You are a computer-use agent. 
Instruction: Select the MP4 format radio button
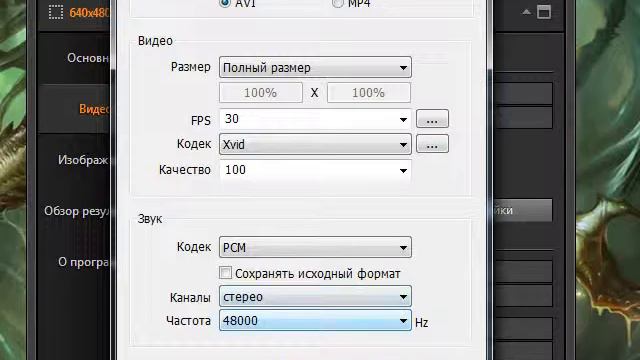337,3
